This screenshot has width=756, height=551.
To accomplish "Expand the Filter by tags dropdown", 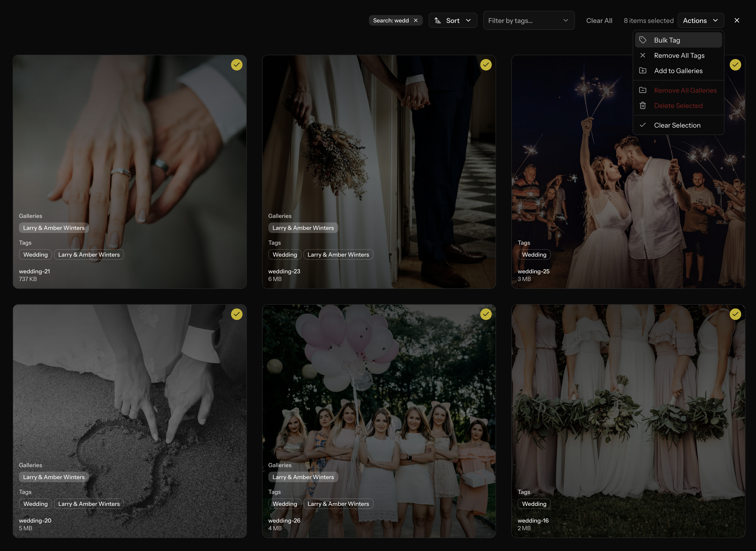I will [x=529, y=21].
